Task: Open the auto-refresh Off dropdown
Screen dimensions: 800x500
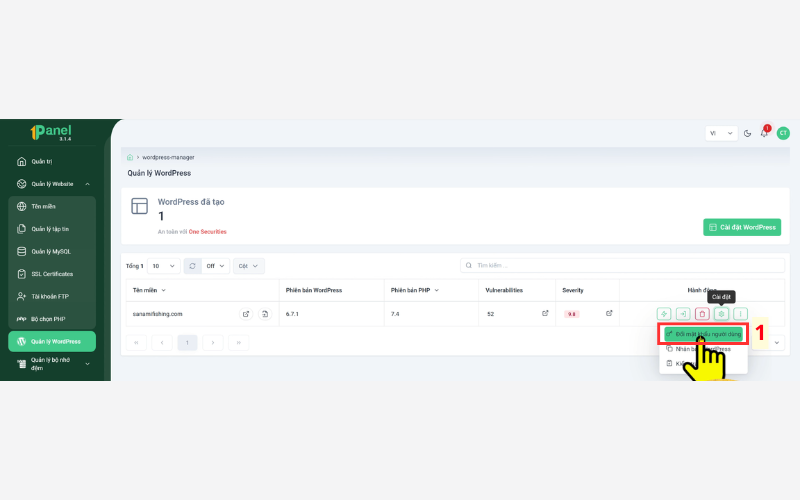Action: coord(215,266)
